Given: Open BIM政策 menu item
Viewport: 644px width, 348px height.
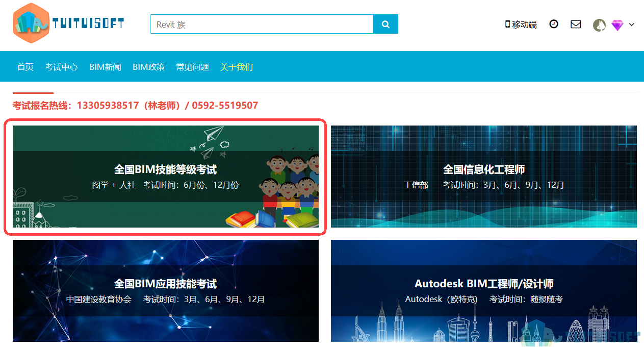Looking at the screenshot, I should 149,67.
